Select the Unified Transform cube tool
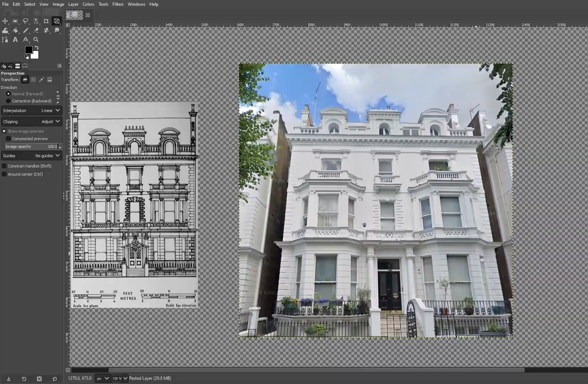Image resolution: width=588 pixels, height=384 pixels. click(x=57, y=21)
